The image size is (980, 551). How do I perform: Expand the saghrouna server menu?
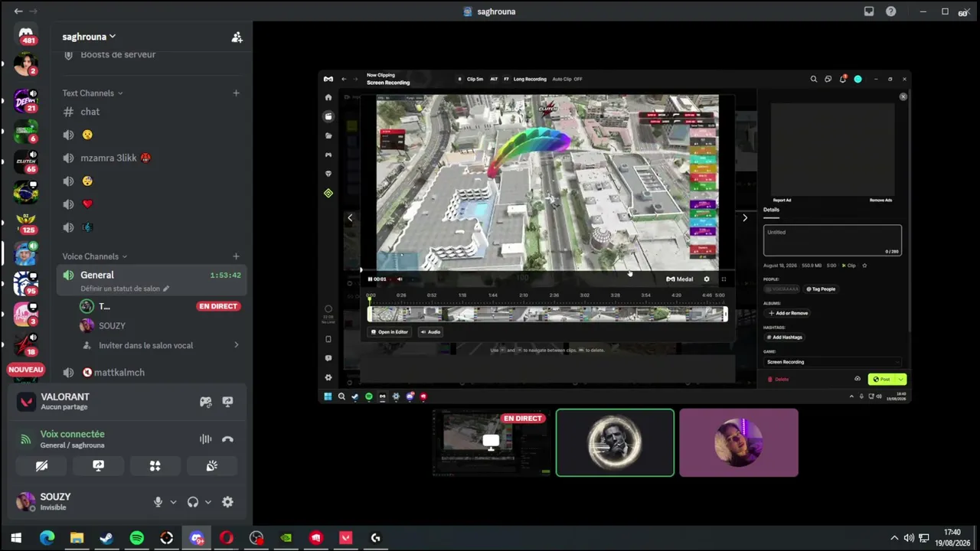pos(89,37)
